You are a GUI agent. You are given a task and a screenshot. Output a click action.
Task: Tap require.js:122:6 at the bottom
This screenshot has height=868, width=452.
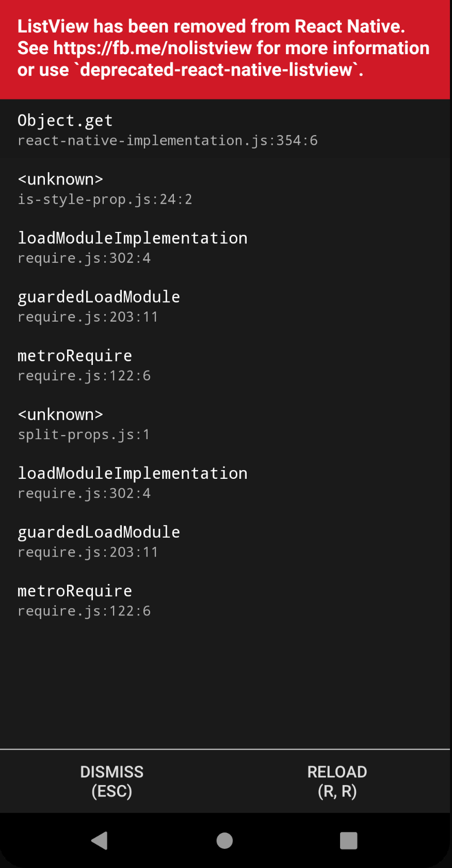[x=84, y=610]
